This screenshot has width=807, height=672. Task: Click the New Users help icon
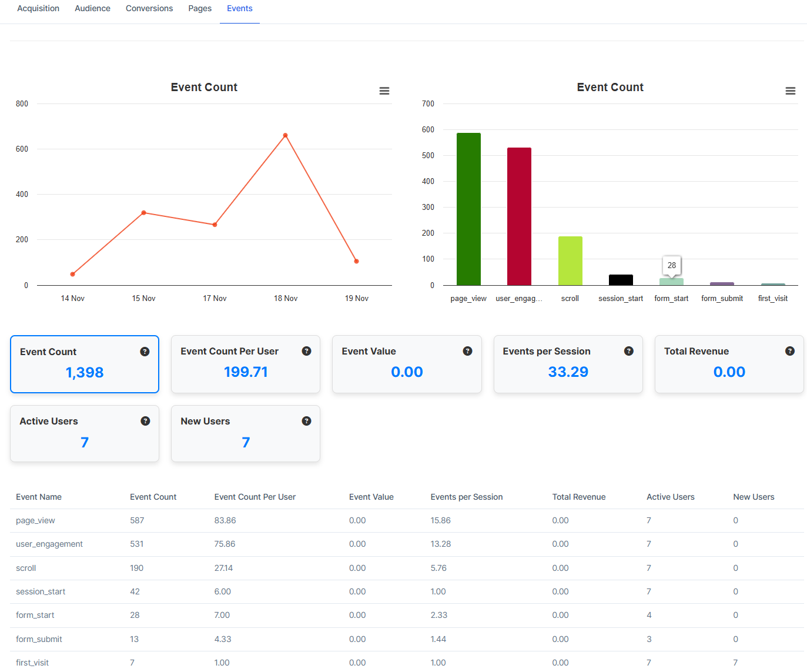[306, 421]
